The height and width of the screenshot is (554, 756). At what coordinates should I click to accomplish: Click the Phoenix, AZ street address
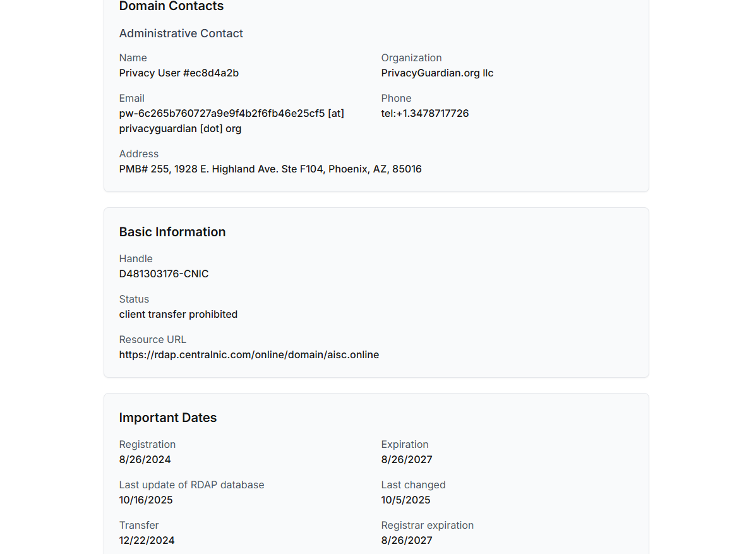270,169
